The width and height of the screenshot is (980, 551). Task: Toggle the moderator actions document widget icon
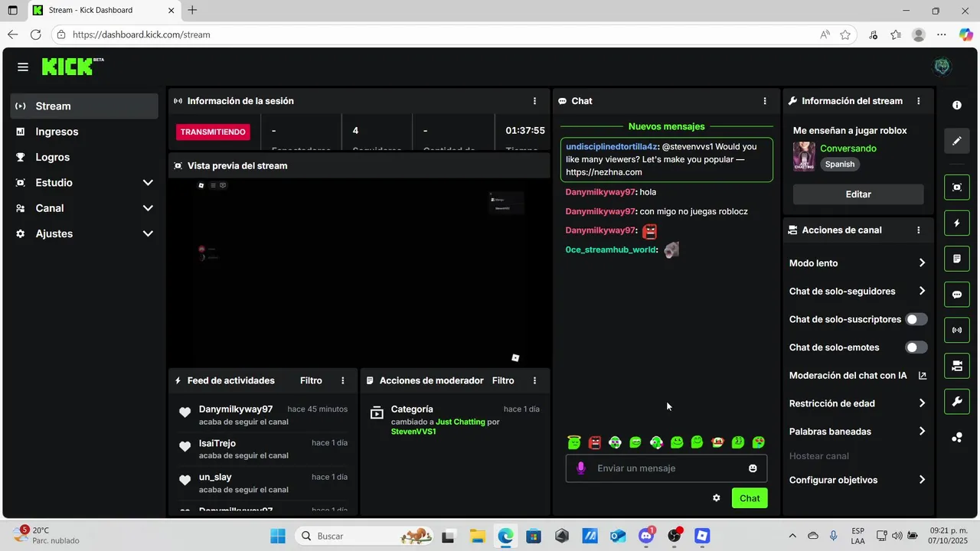click(957, 259)
